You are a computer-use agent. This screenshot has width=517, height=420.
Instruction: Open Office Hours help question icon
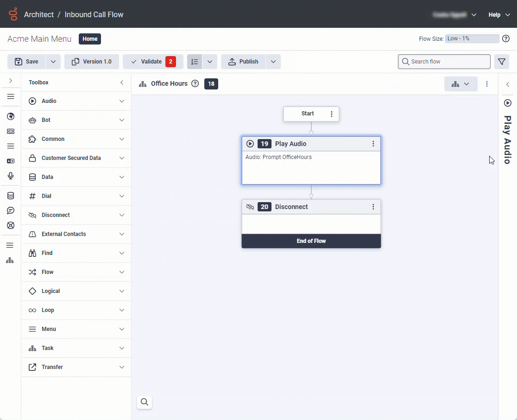[x=195, y=84]
